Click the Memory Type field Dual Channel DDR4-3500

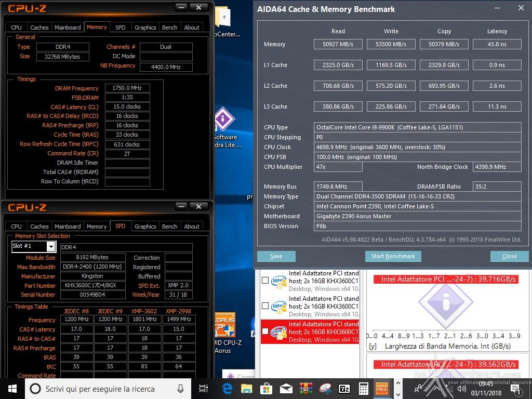(417, 196)
